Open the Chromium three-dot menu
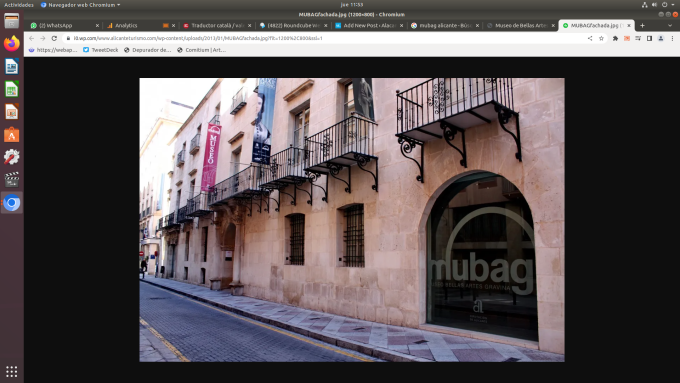Viewport: 680px width, 383px height. pyautogui.click(x=672, y=38)
